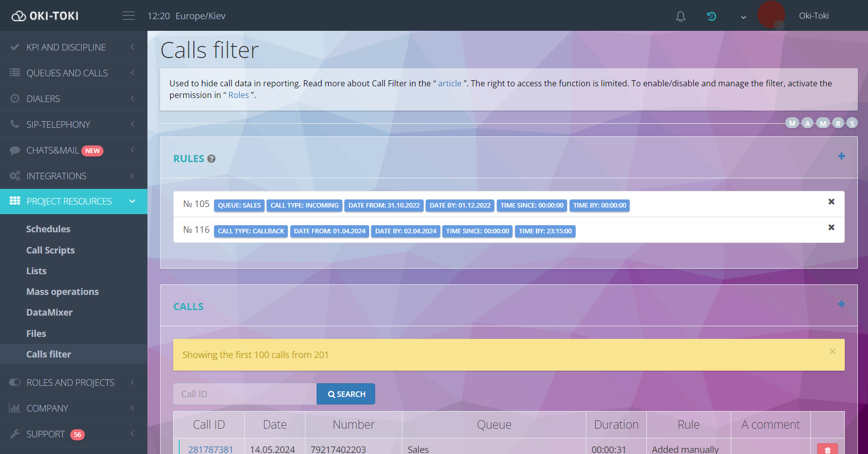This screenshot has height=454, width=868.
Task: Click the Project Resources grid icon
Action: (x=15, y=201)
